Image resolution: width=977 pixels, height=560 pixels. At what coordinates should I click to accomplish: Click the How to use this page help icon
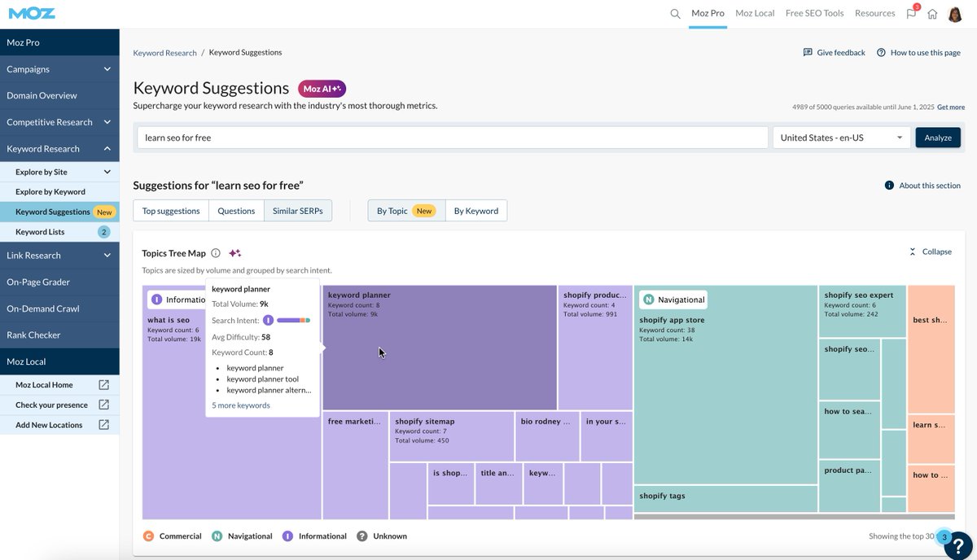881,52
